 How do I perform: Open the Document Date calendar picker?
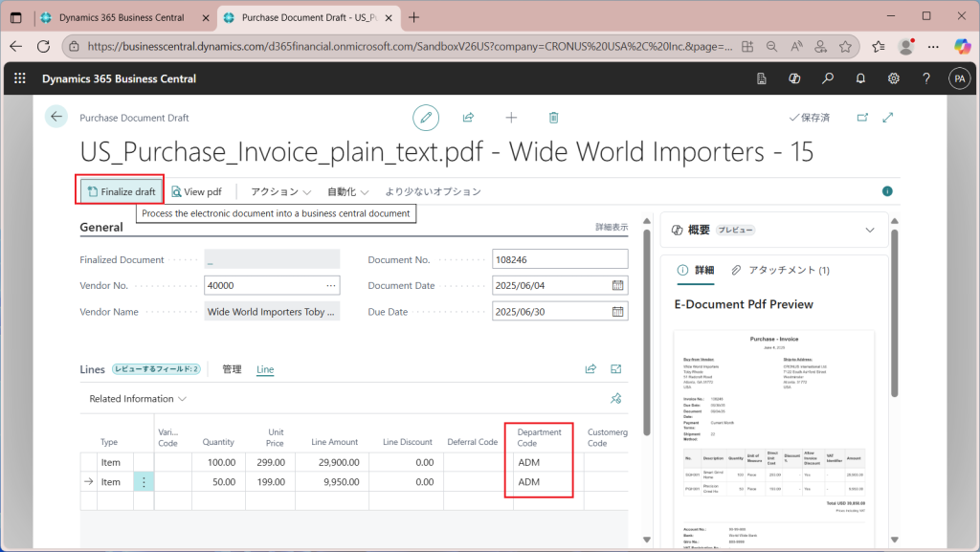(617, 285)
